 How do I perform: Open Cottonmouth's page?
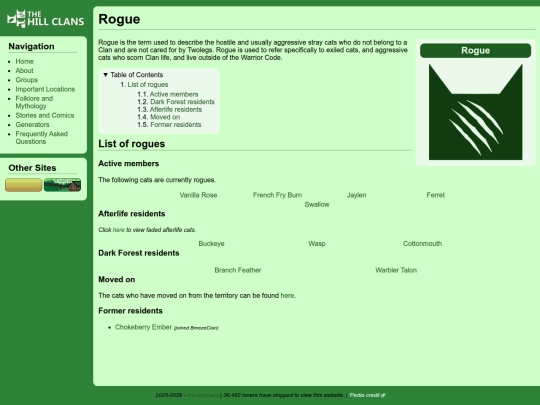tap(422, 244)
